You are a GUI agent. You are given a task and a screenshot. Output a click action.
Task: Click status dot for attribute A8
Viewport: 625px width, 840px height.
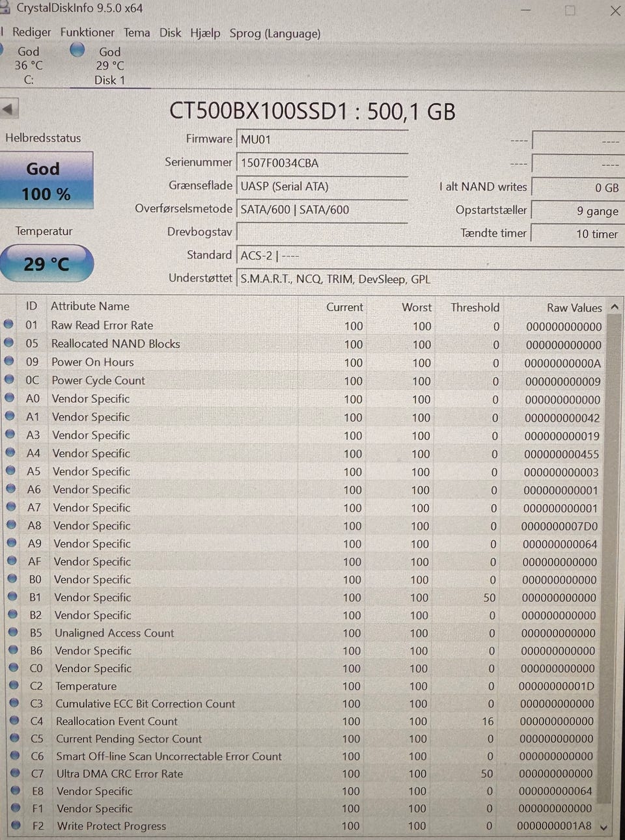[x=11, y=524]
